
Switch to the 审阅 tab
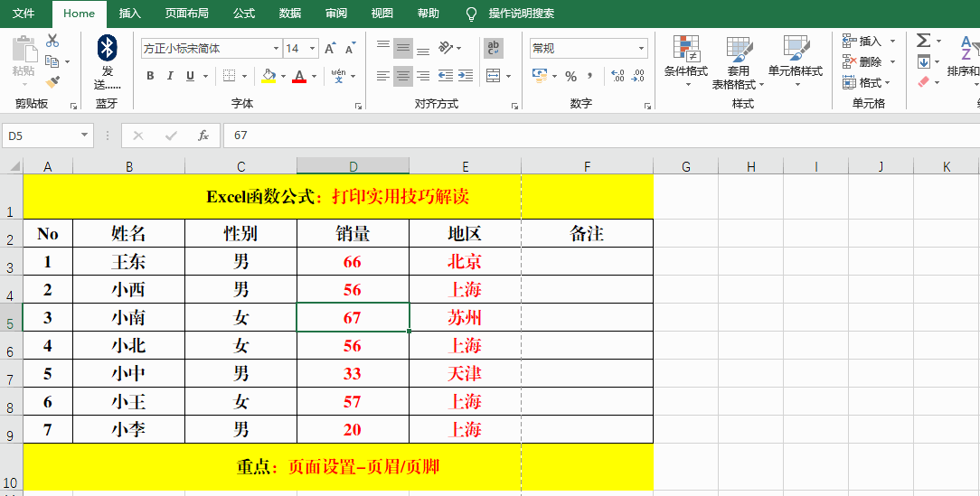[x=336, y=14]
